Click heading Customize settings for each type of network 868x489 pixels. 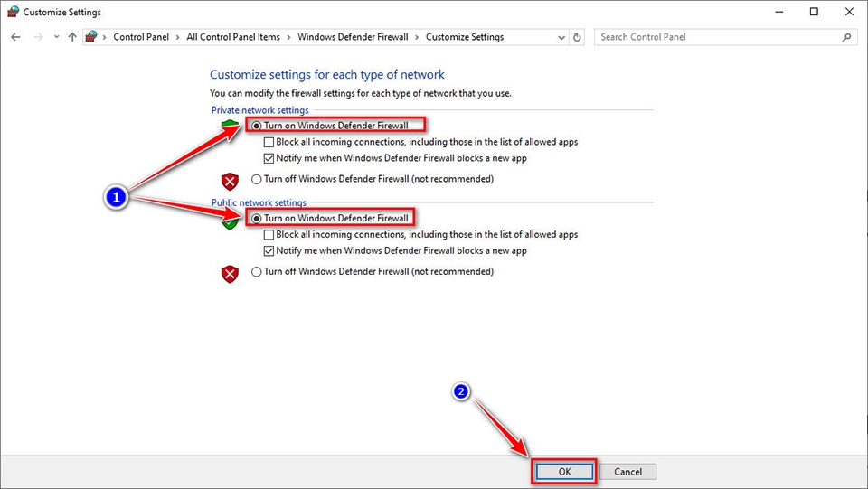coord(326,75)
